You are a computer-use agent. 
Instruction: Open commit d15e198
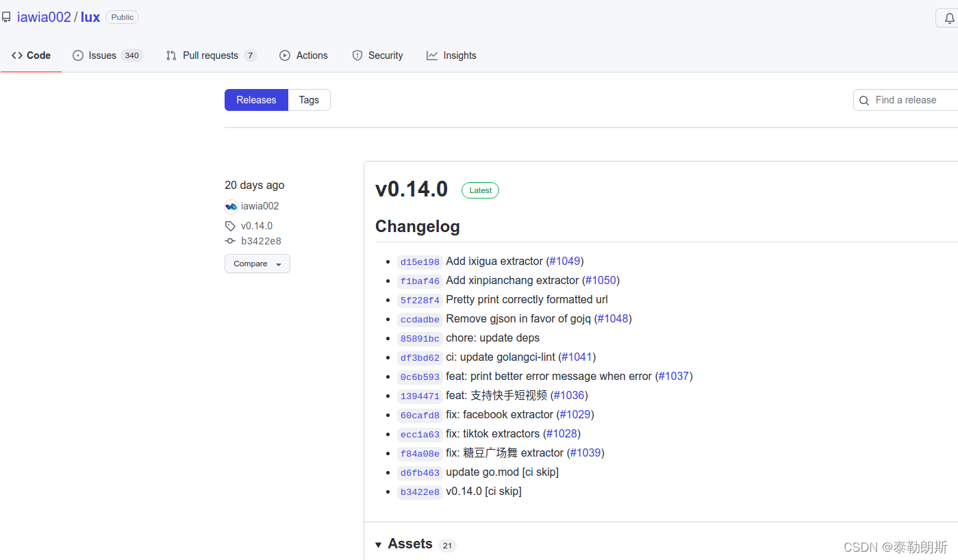pos(420,262)
